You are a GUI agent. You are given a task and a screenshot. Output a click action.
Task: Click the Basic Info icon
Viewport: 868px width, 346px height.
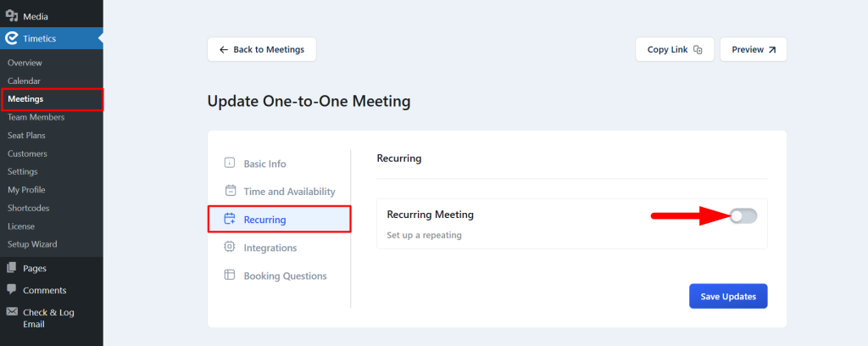click(x=230, y=164)
